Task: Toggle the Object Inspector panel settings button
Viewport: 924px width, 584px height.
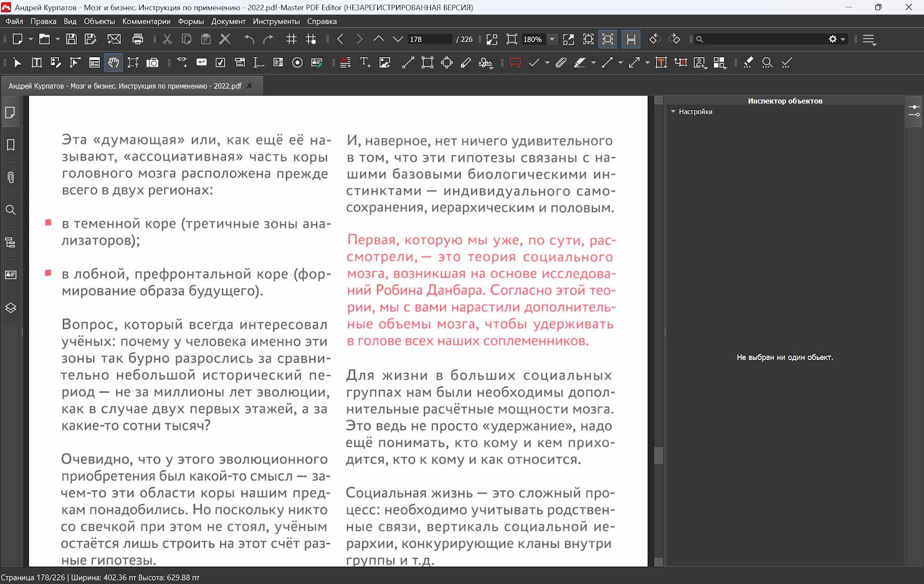Action: (x=914, y=111)
